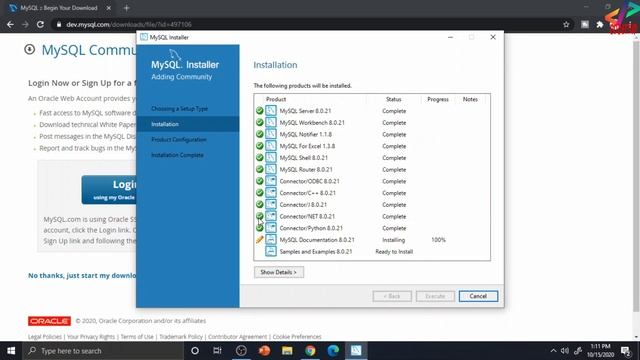Click the Connector/J 8.0.21 product icon

(271, 204)
